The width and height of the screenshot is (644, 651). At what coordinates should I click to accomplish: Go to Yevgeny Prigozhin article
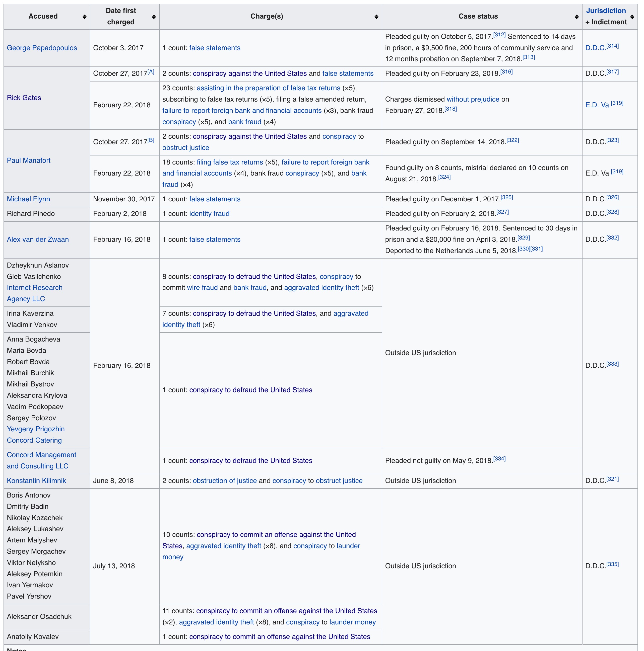(x=36, y=429)
